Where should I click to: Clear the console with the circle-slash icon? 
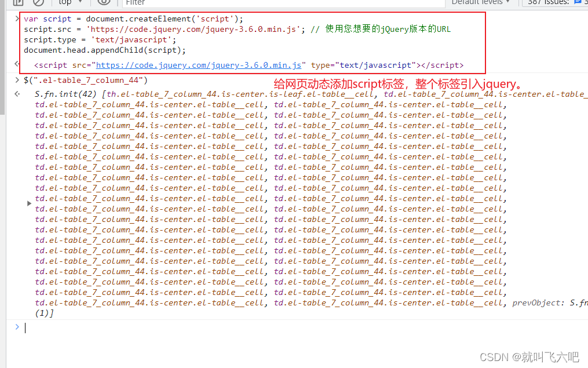click(38, 2)
